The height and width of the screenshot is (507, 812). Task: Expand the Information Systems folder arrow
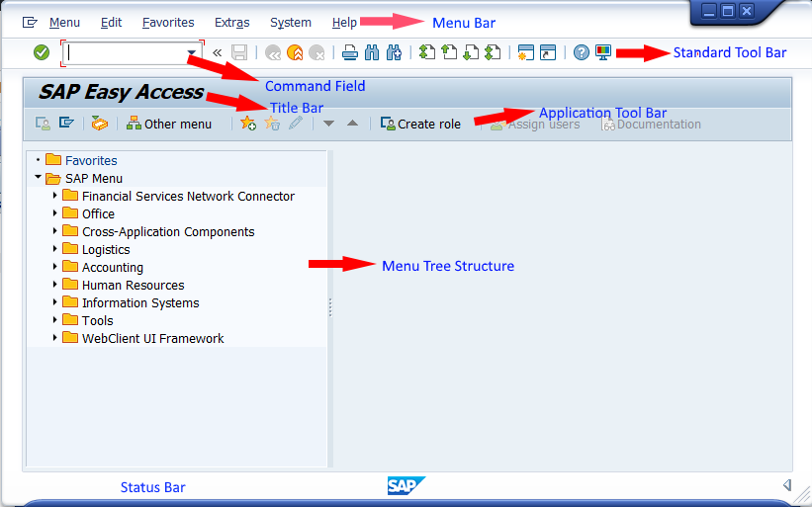55,301
